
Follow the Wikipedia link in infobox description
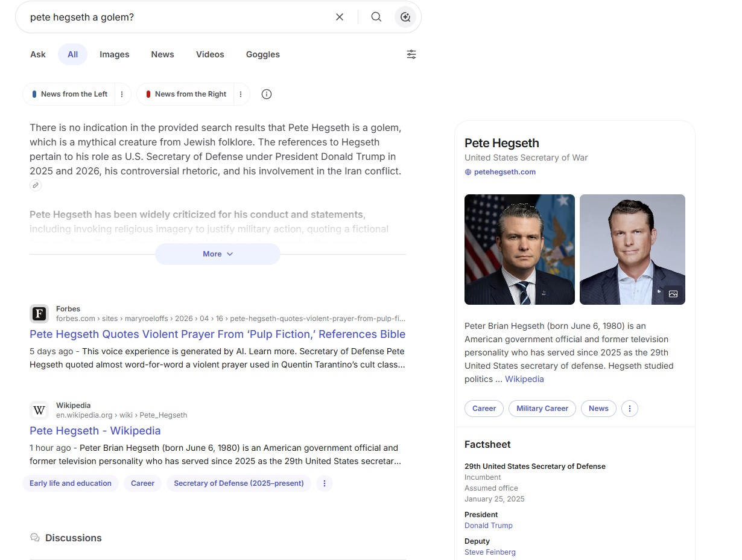pos(524,379)
